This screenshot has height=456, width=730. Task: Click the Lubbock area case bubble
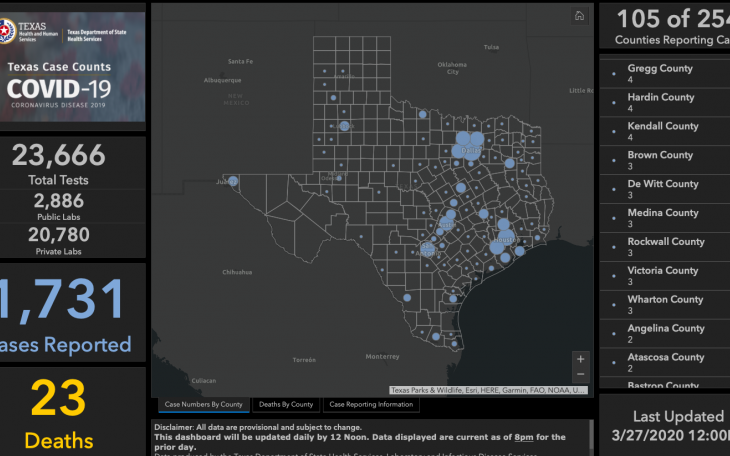[x=345, y=126]
